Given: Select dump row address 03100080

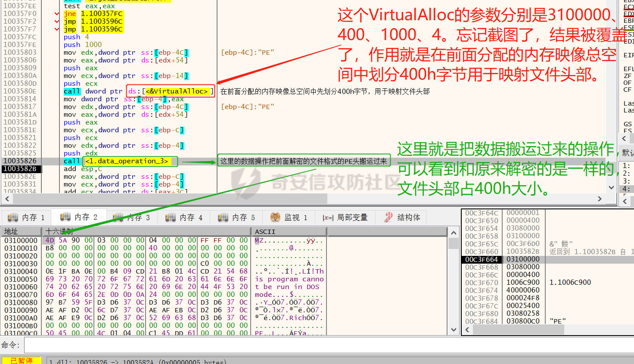Looking at the screenshot, I should click(21, 302).
